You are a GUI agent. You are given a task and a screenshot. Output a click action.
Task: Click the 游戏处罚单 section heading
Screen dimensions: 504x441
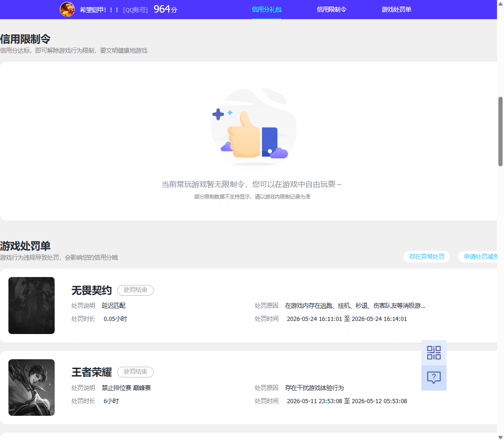(x=25, y=246)
